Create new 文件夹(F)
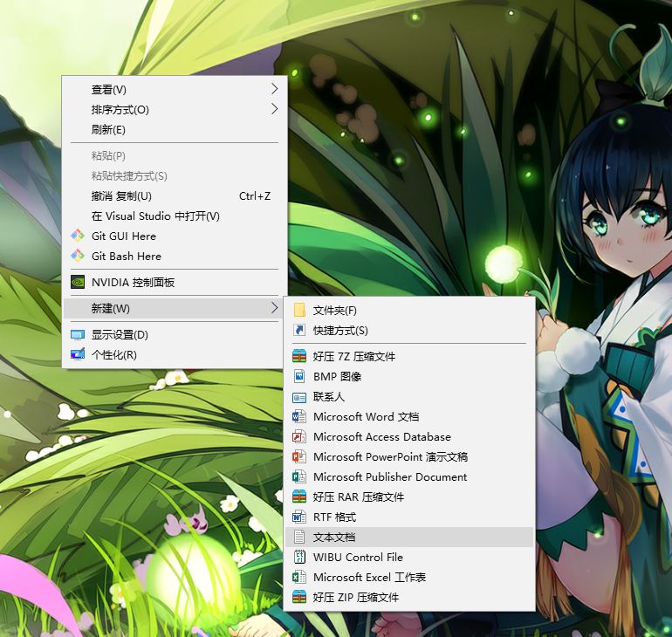 [409, 310]
